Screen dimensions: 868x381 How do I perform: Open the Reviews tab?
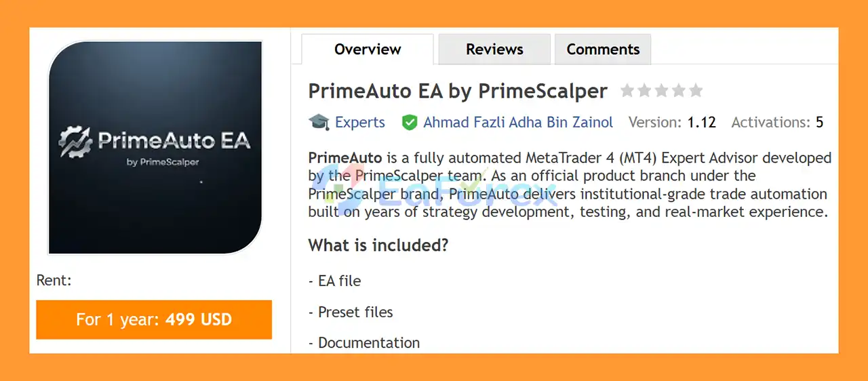(x=494, y=49)
